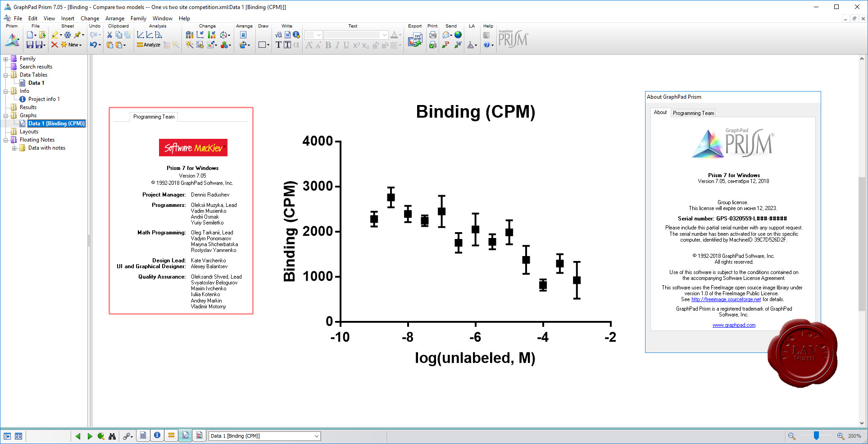Open the Insert menu
This screenshot has height=444, width=868.
[x=68, y=18]
